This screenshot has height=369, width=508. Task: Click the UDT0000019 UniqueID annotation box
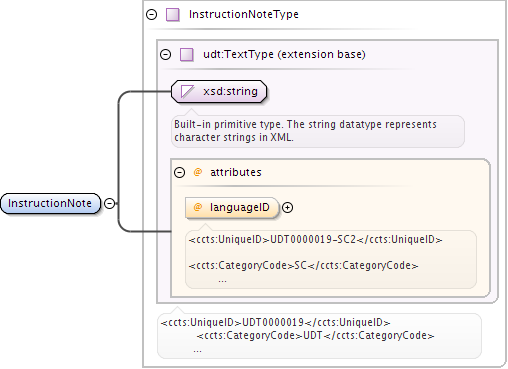319,336
